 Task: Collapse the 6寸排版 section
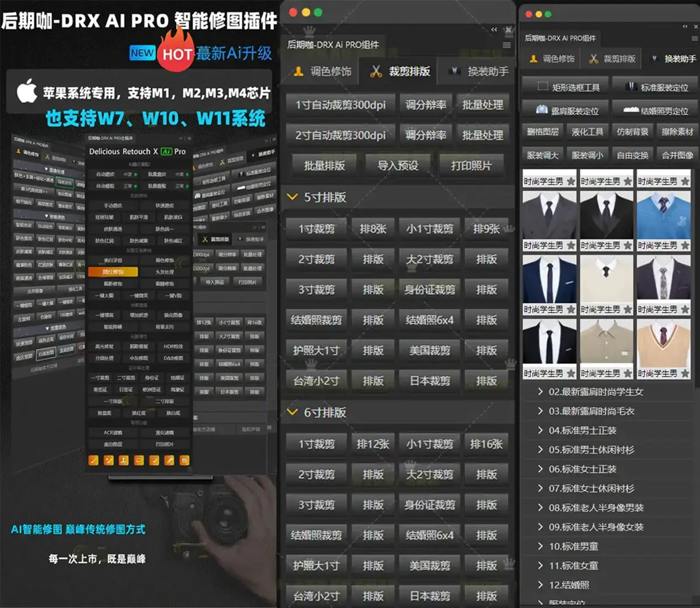coord(292,413)
